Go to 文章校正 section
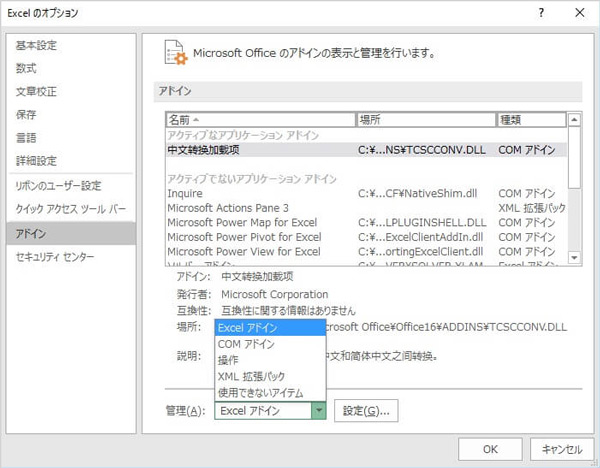Image resolution: width=600 pixels, height=468 pixels. [x=36, y=91]
